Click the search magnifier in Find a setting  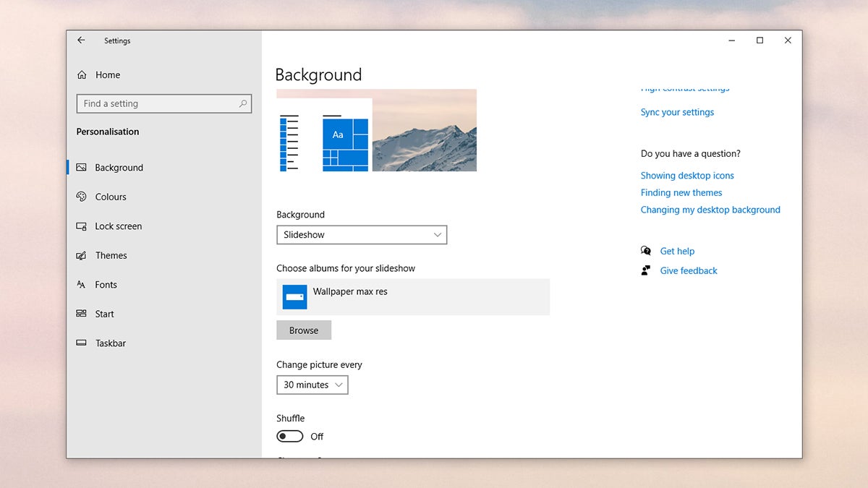pyautogui.click(x=243, y=103)
